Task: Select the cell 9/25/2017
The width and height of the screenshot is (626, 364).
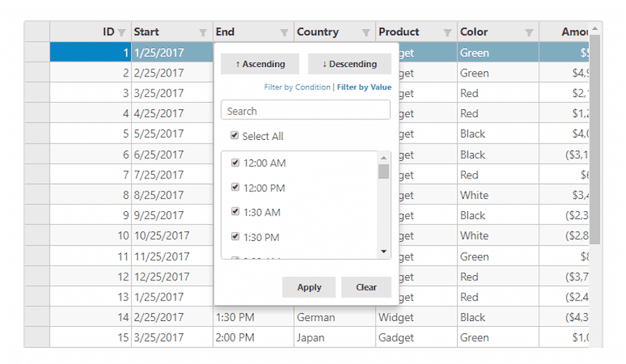Action: coord(172,215)
